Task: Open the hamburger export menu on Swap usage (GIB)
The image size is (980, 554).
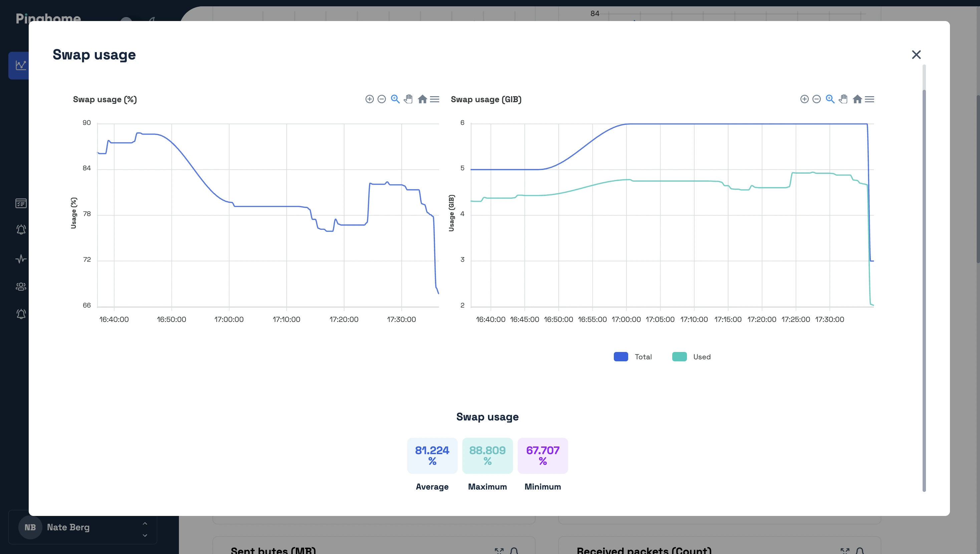Action: pos(870,99)
